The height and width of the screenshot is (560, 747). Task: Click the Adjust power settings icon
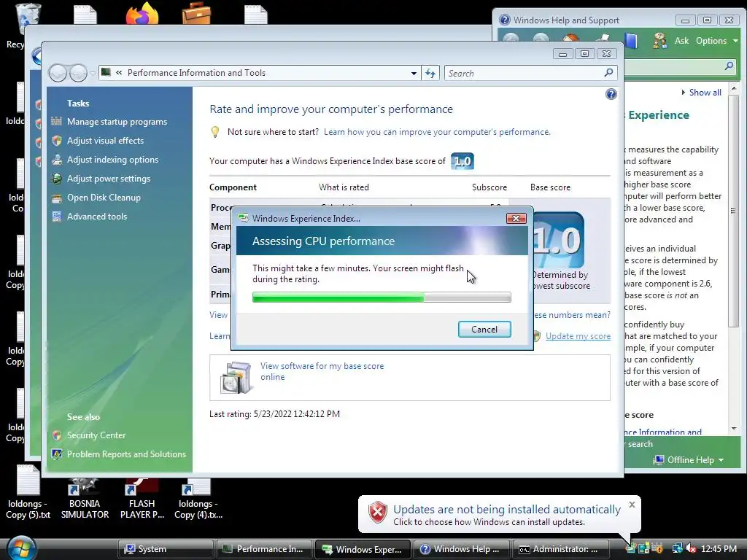(x=57, y=179)
